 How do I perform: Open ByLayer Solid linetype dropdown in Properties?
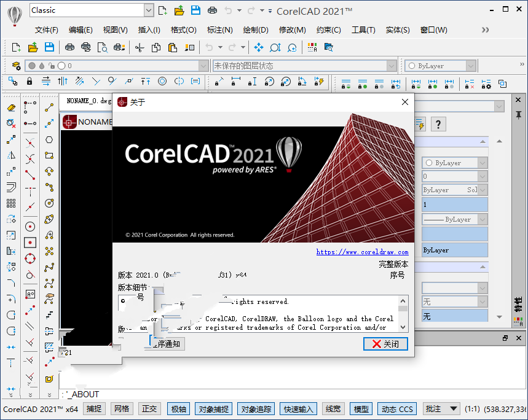(482, 190)
